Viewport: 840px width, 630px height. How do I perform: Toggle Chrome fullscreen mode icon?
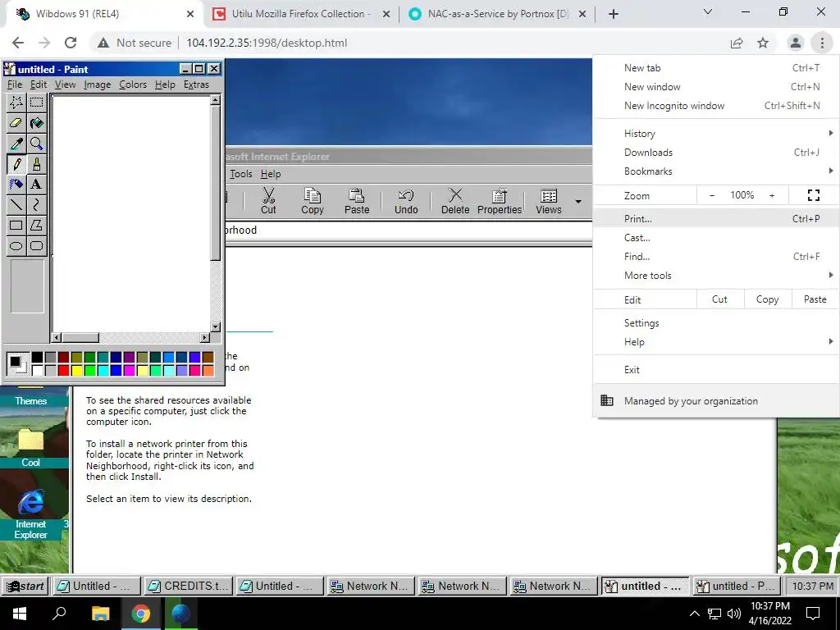[814, 195]
